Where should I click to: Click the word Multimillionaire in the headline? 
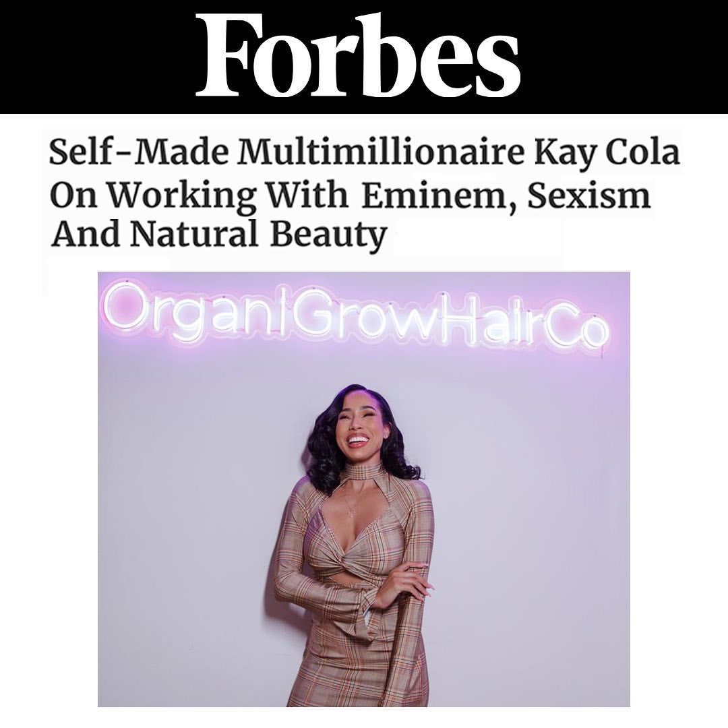[380, 152]
